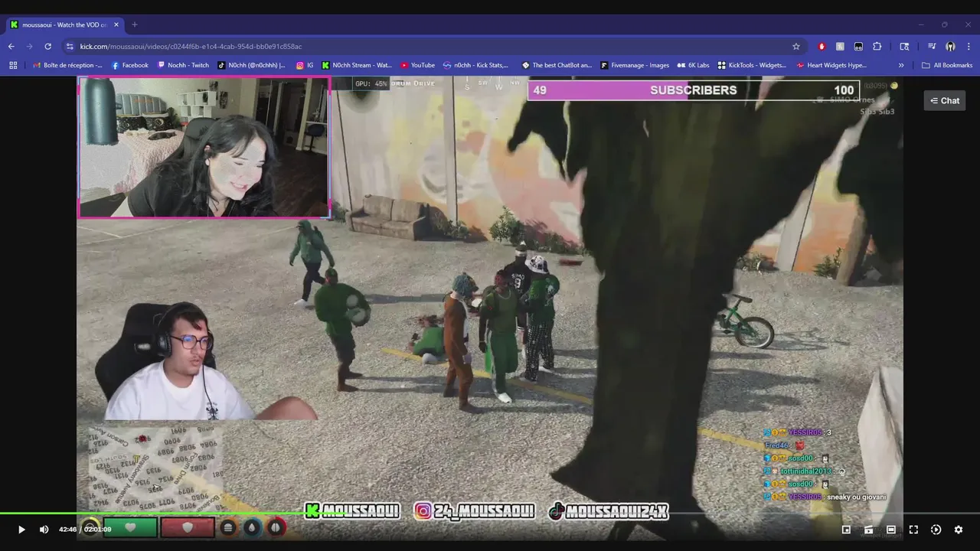
Task: View site information icon in the address bar
Action: (x=70, y=46)
